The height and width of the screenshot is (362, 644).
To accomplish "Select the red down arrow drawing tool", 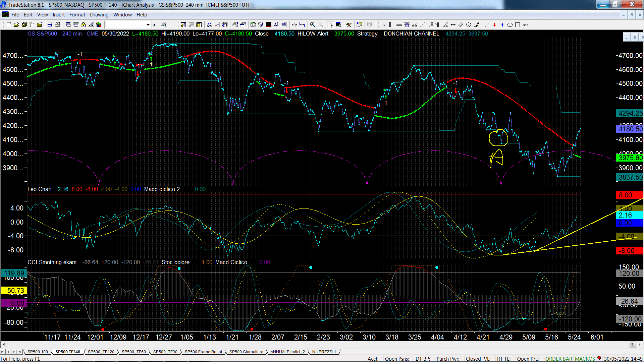I will 494,25.
